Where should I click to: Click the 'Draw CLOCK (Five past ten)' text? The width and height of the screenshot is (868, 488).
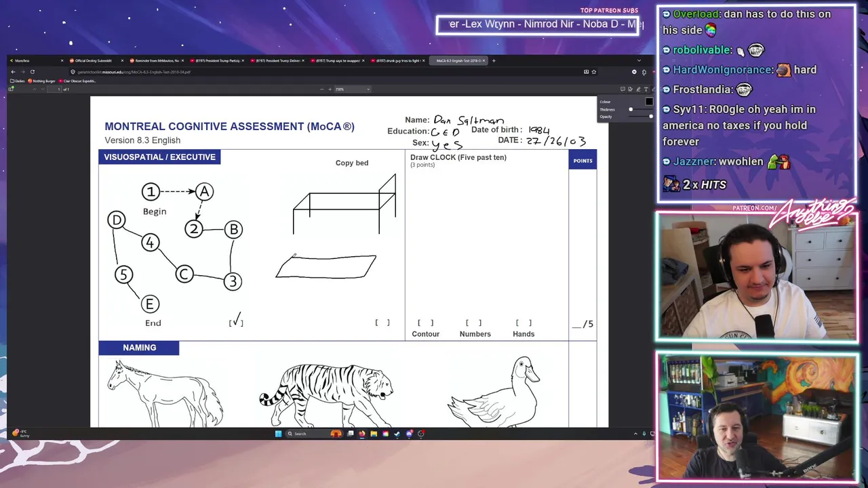[x=458, y=157]
